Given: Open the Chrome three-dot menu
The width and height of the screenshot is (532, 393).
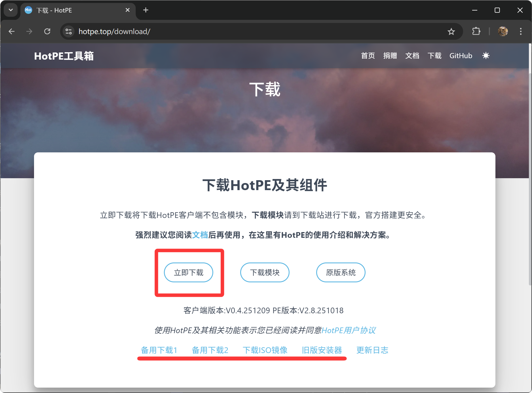Looking at the screenshot, I should coord(521,31).
